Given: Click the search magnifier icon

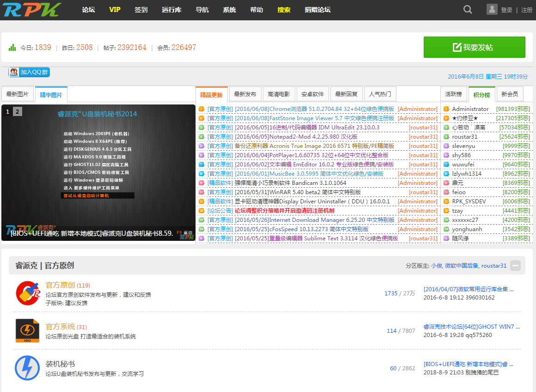Looking at the screenshot, I should [x=468, y=10].
